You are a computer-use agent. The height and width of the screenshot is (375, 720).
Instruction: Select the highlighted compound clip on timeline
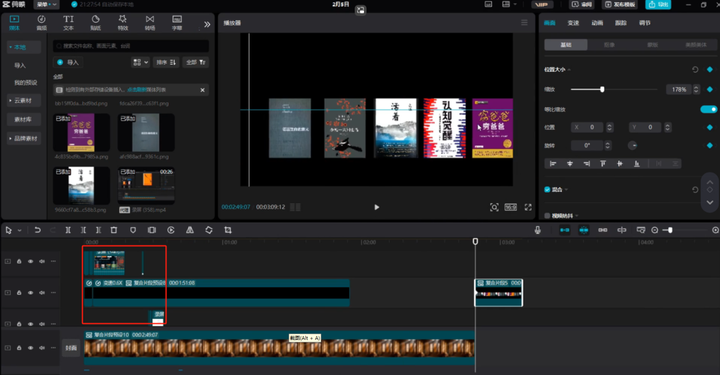(x=499, y=293)
